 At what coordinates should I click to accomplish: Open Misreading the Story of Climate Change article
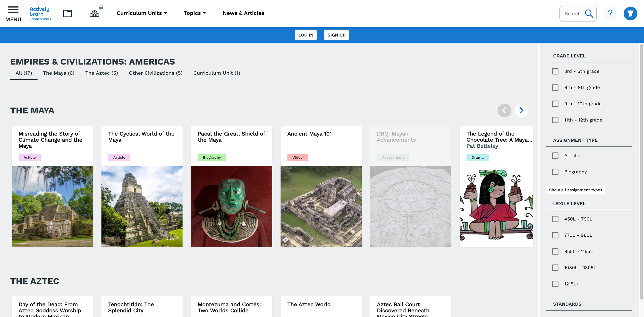tap(50, 140)
